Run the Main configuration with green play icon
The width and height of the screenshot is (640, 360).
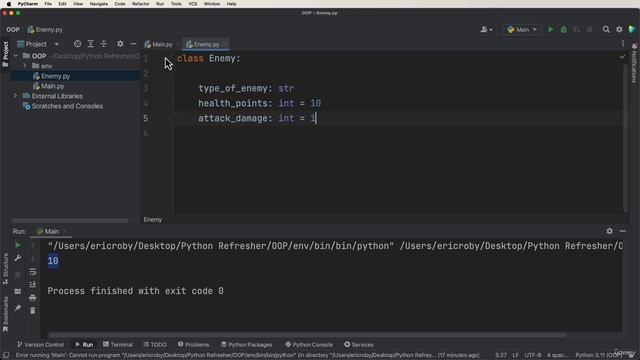[551, 29]
